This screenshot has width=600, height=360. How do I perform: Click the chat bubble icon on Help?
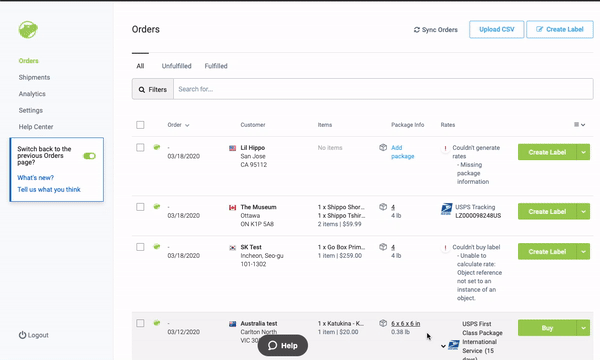point(272,345)
